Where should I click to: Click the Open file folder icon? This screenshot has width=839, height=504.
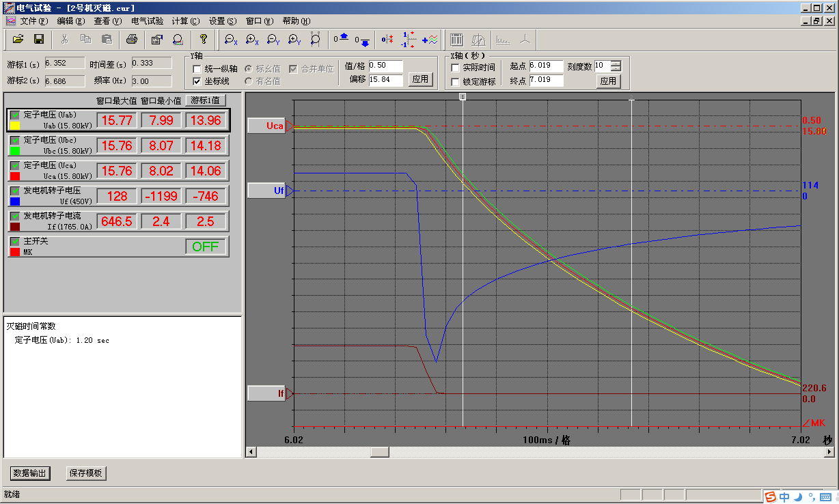18,40
